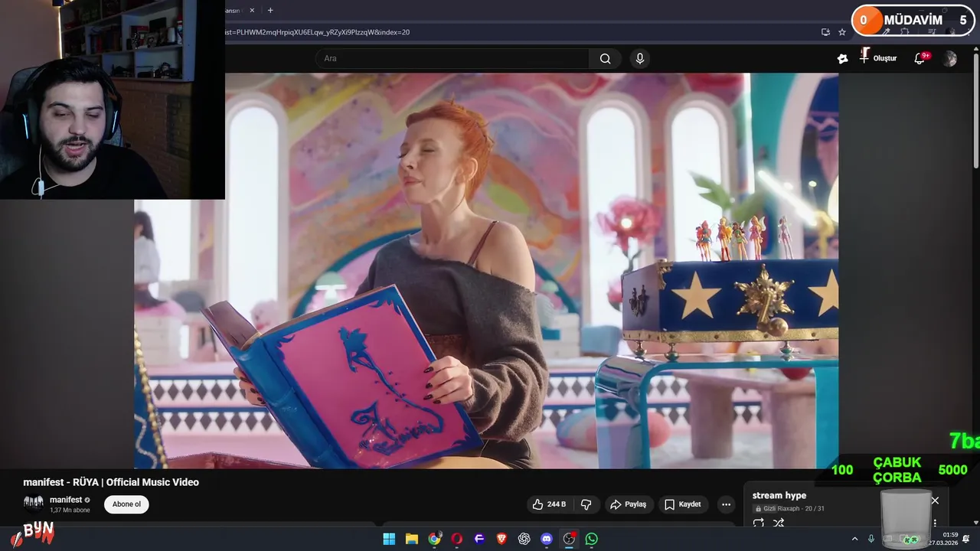Click the install app icon in address bar

coord(825,32)
